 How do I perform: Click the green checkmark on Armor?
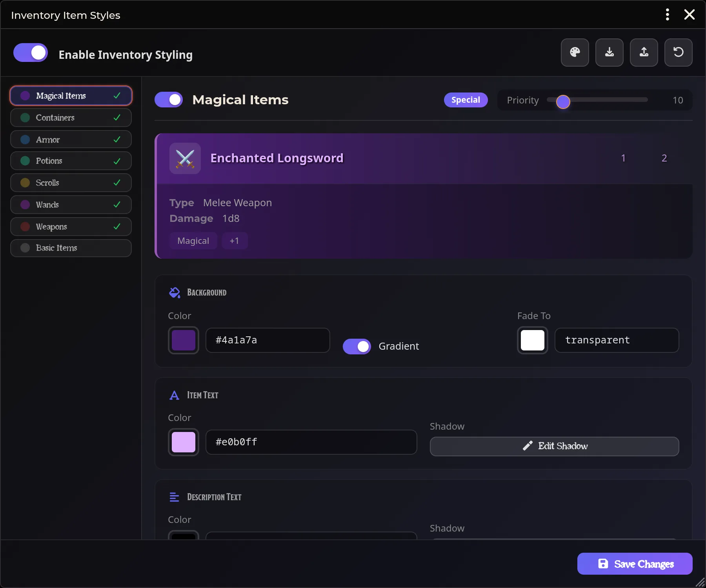[x=117, y=140]
